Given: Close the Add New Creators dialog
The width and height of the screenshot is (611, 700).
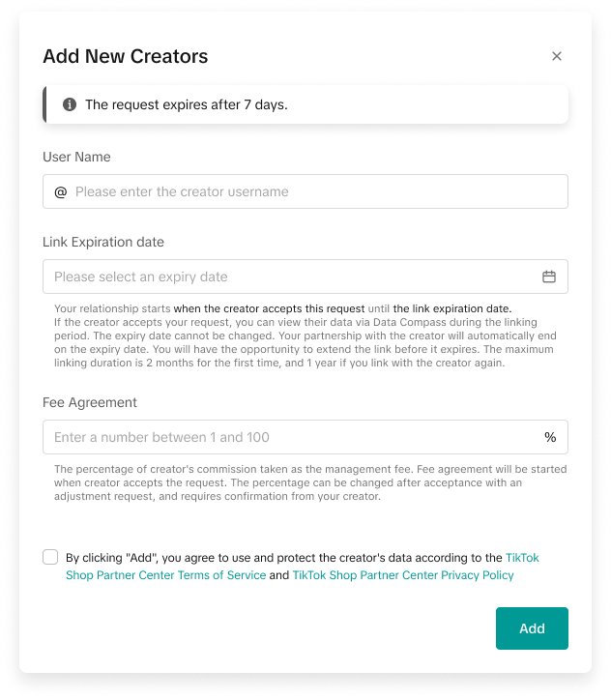Looking at the screenshot, I should (x=557, y=56).
